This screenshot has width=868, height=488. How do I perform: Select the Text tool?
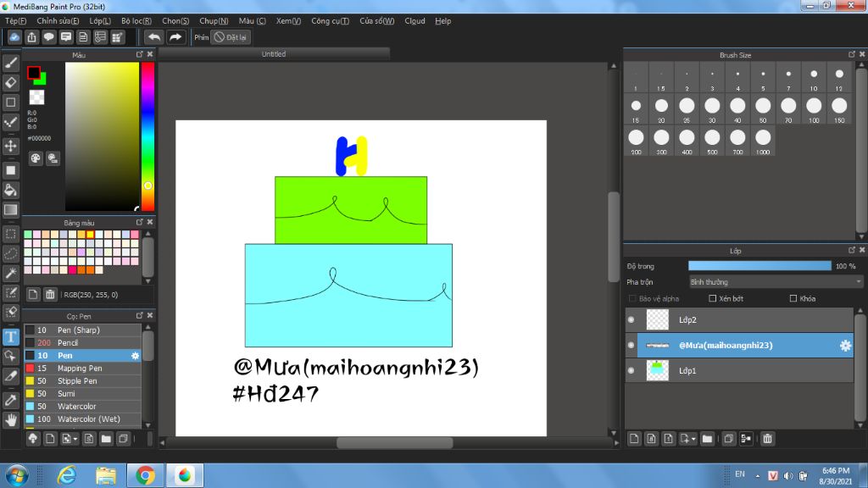coord(10,336)
